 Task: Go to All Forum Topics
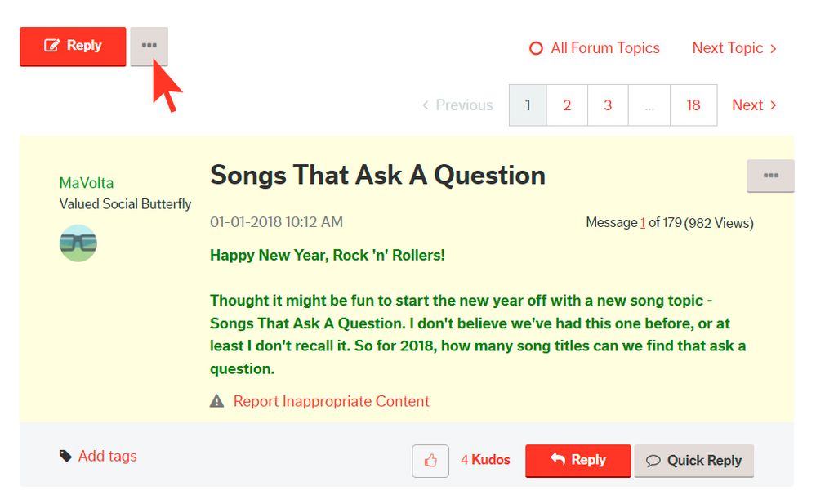pyautogui.click(x=595, y=48)
